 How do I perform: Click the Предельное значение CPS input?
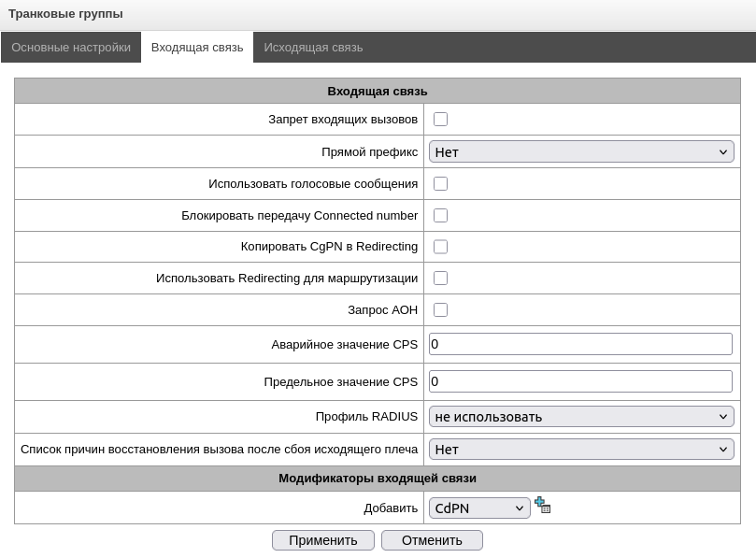pos(580,381)
